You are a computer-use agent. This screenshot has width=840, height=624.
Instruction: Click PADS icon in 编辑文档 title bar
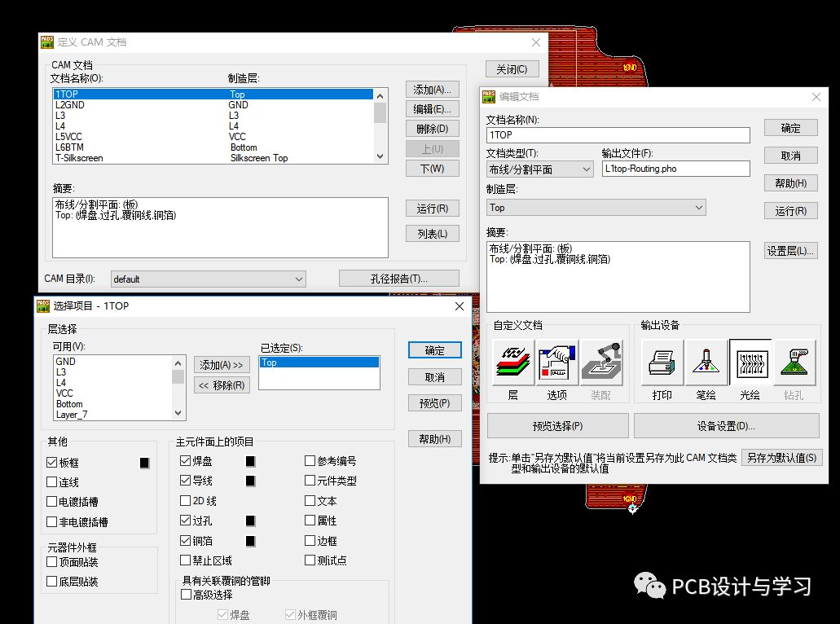489,96
